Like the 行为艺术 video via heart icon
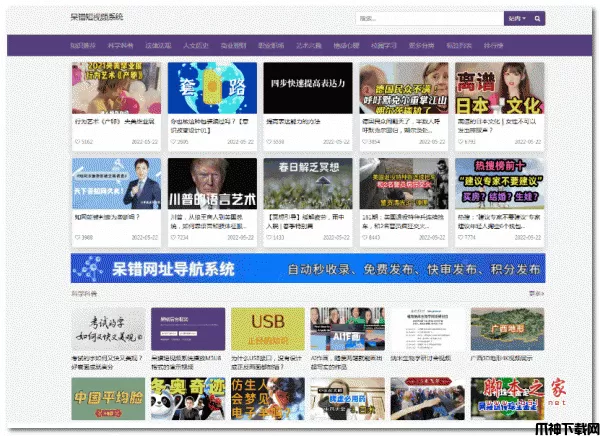The height and width of the screenshot is (436, 600). (76, 142)
